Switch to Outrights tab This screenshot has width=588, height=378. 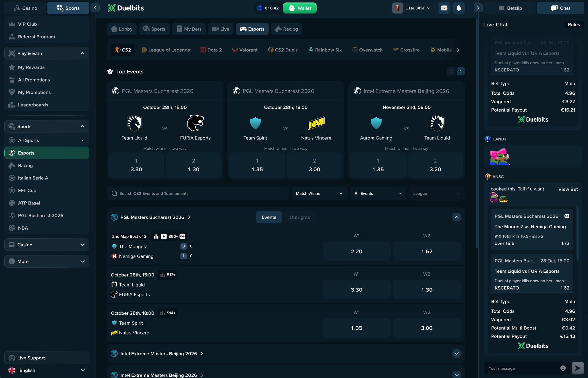299,217
